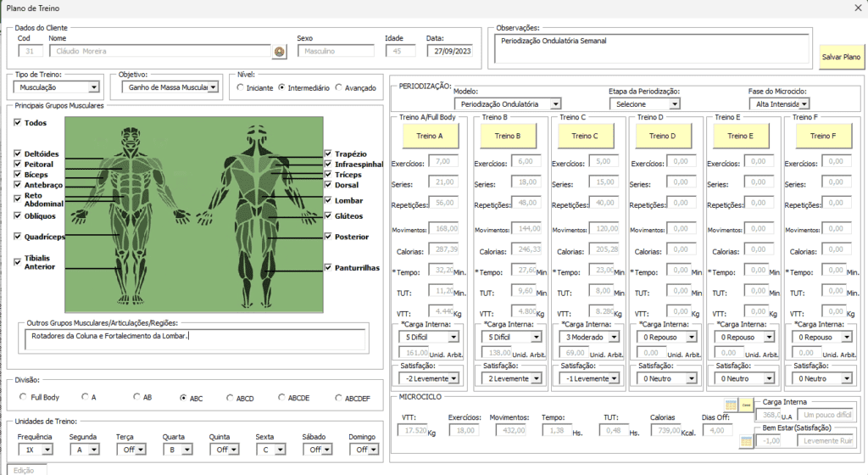Choose the ABCDEF division radio button
The height and width of the screenshot is (475, 868).
coord(338,398)
